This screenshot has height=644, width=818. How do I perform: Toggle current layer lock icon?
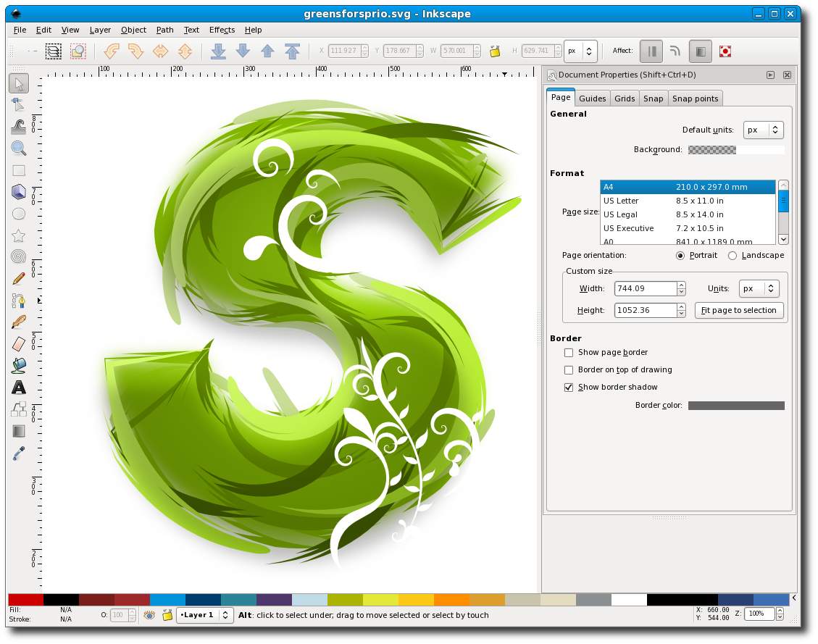[167, 615]
